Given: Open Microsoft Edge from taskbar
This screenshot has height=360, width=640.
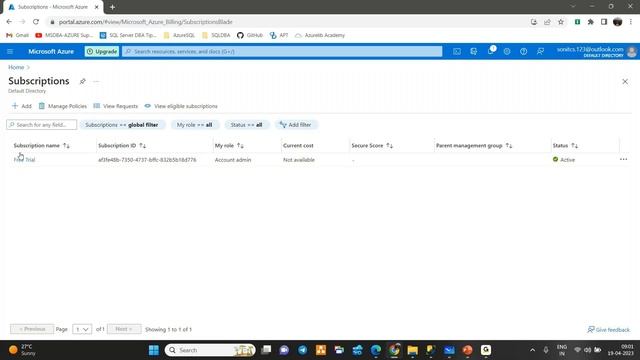Looking at the screenshot, I should coord(376,350).
